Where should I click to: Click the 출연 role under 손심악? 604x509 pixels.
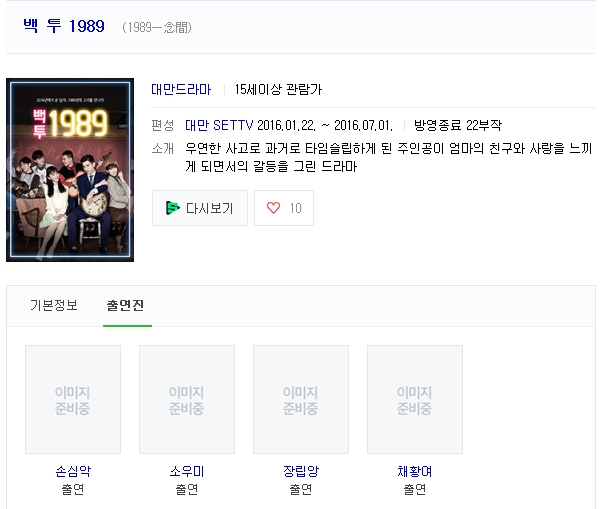point(73,489)
